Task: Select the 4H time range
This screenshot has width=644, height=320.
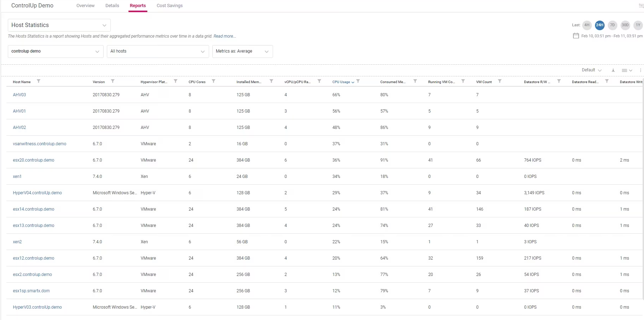Action: 587,25
